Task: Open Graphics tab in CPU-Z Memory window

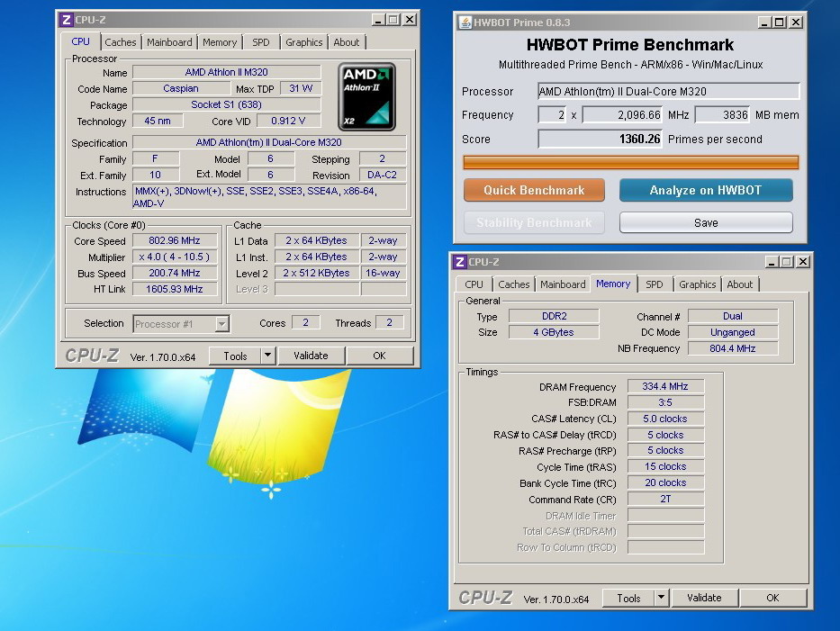Action: coord(697,284)
